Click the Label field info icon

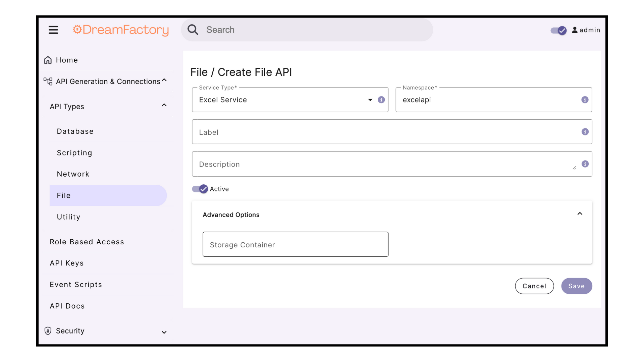tap(585, 132)
